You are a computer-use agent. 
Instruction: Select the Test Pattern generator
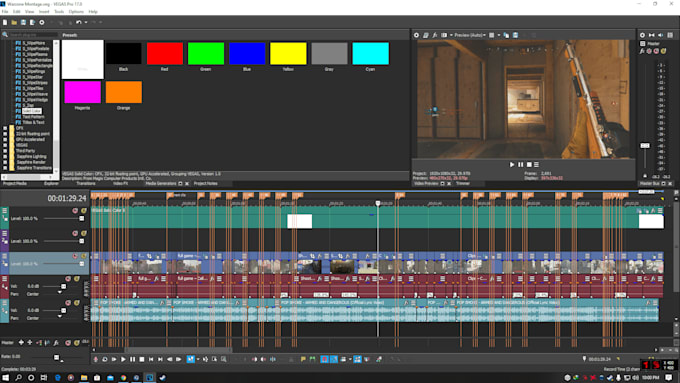[33, 117]
